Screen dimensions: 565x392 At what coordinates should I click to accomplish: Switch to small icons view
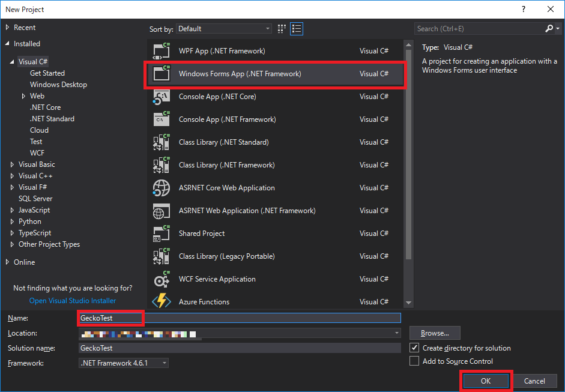tap(282, 29)
